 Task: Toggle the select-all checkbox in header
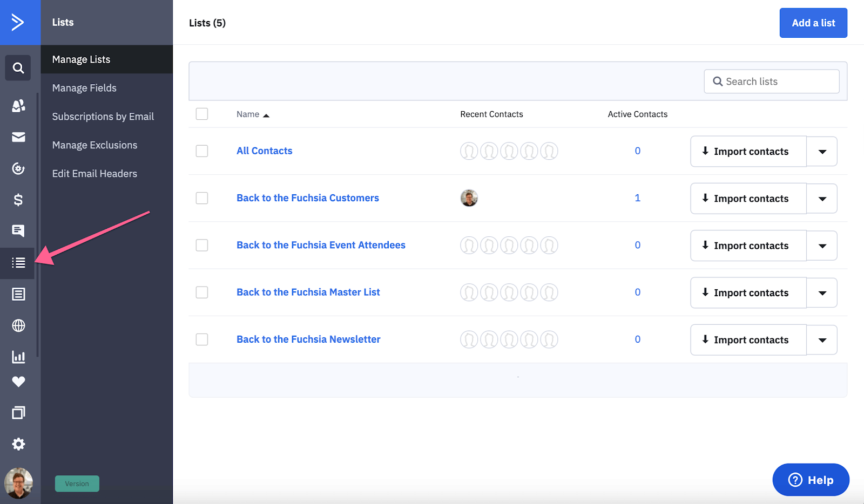tap(202, 114)
